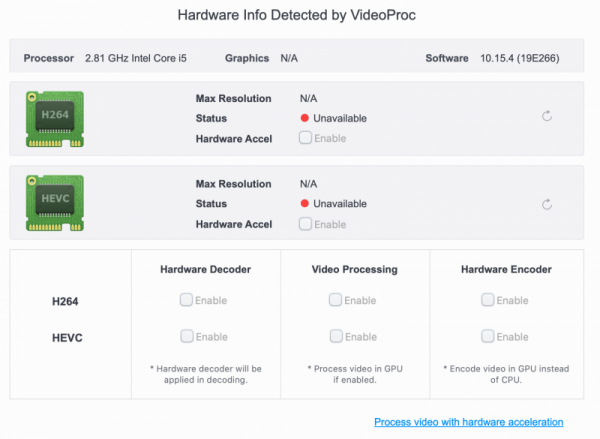Enable HEVC Hardware Encoder
600x439 pixels.
point(487,336)
